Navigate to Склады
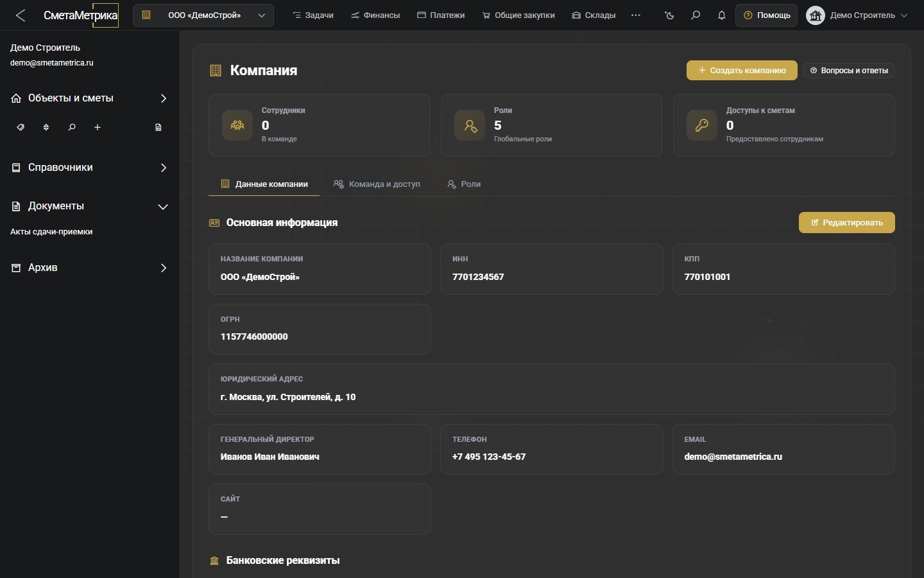Viewport: 924px width, 578px height. [594, 15]
